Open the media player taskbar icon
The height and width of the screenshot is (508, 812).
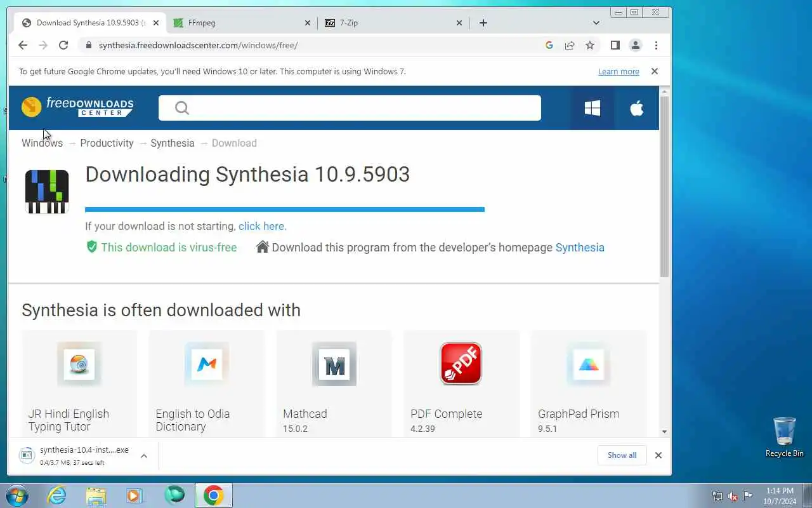134,495
